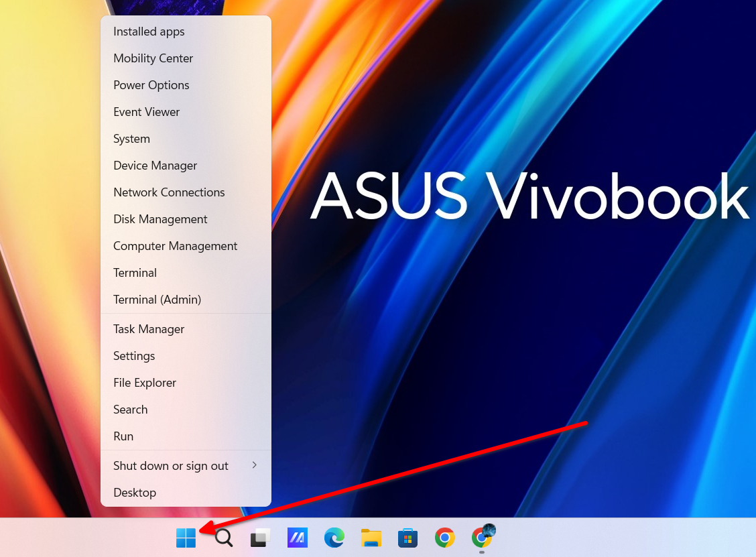Open File Explorer folder icon on taskbar
The image size is (756, 557).
click(x=371, y=538)
